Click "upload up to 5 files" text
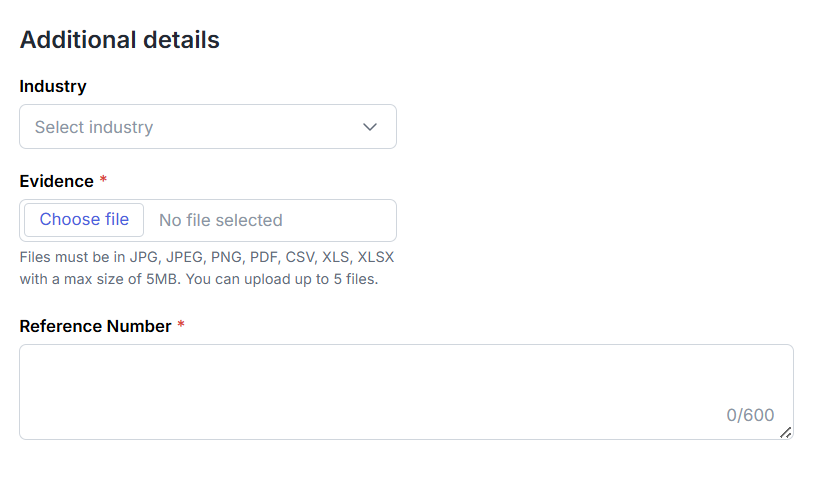 311,279
